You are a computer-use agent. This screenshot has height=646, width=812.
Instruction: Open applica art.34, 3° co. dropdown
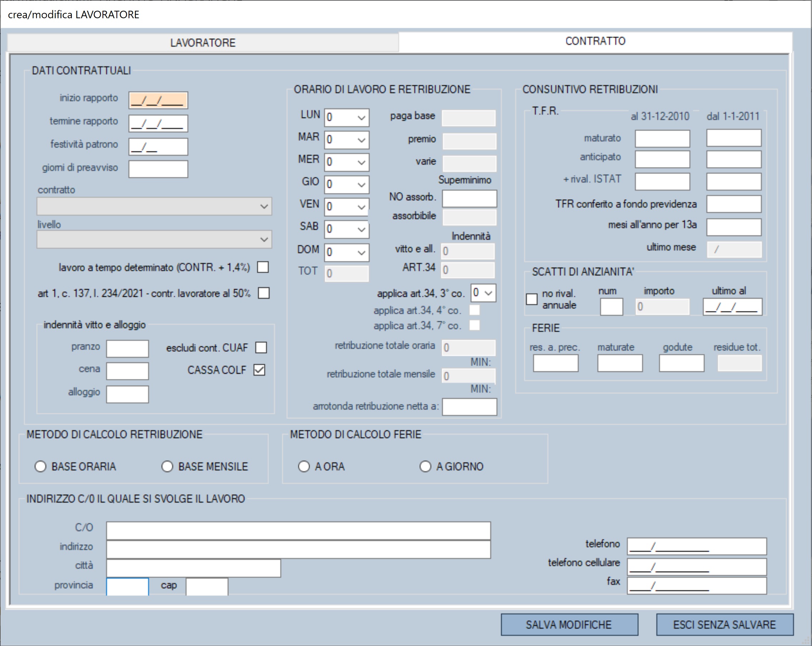point(483,292)
